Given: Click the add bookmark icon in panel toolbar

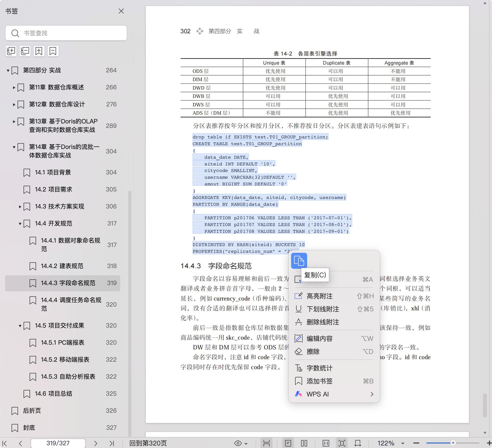Looking at the screenshot, I should coord(39,51).
